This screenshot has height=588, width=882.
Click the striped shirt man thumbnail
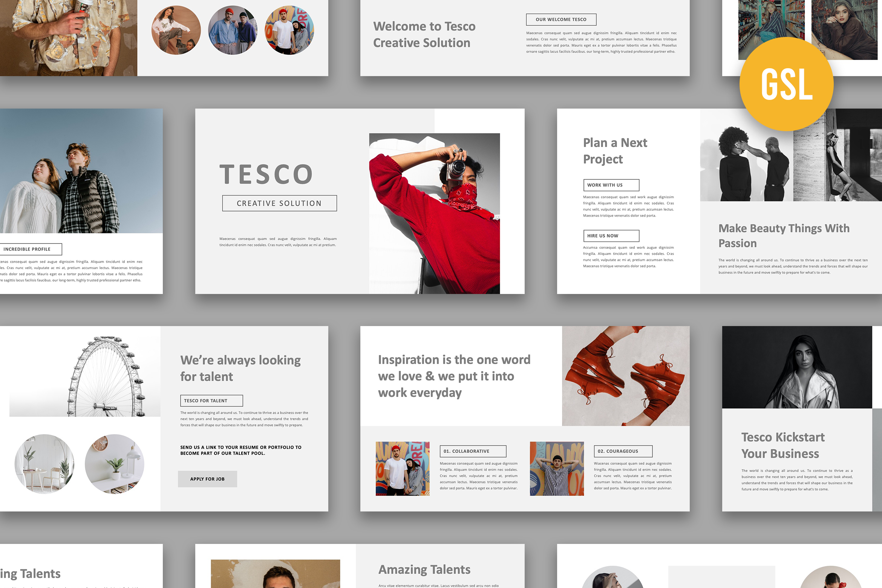tap(557, 469)
